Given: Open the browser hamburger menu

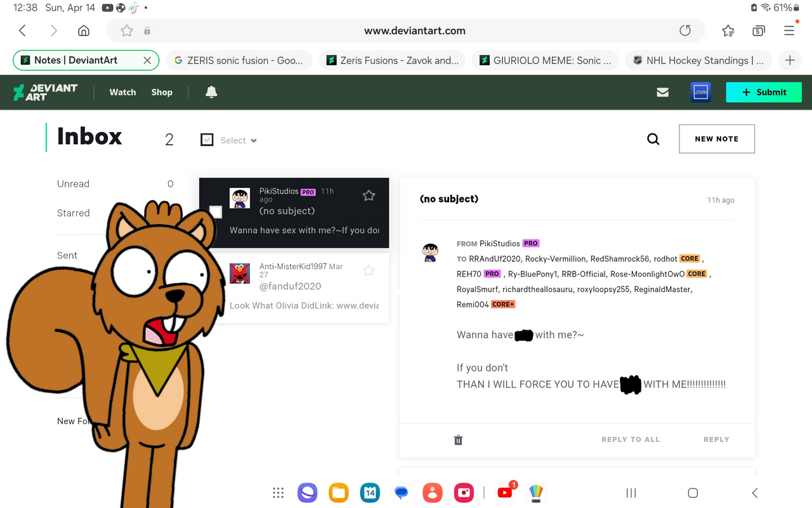Looking at the screenshot, I should pyautogui.click(x=789, y=30).
